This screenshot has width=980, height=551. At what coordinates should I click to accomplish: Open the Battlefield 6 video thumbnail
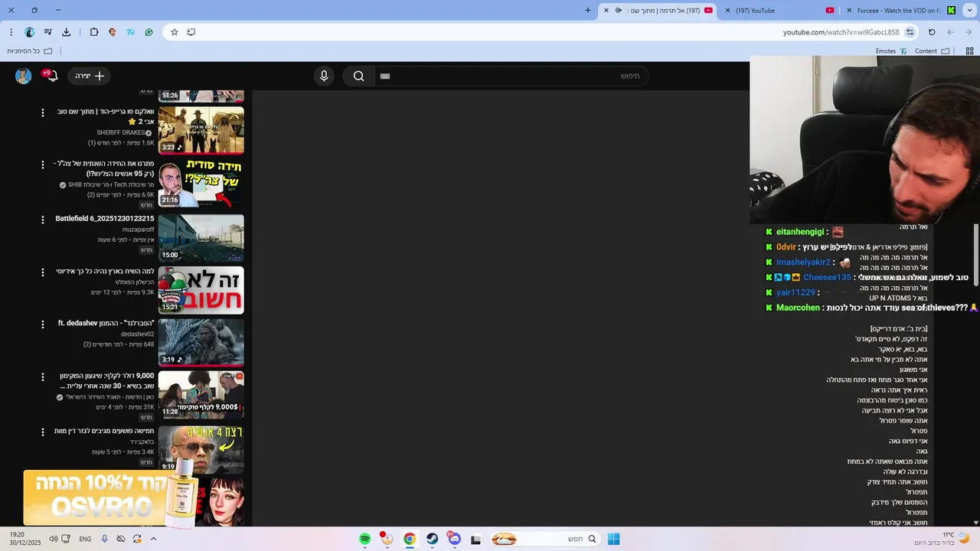201,237
